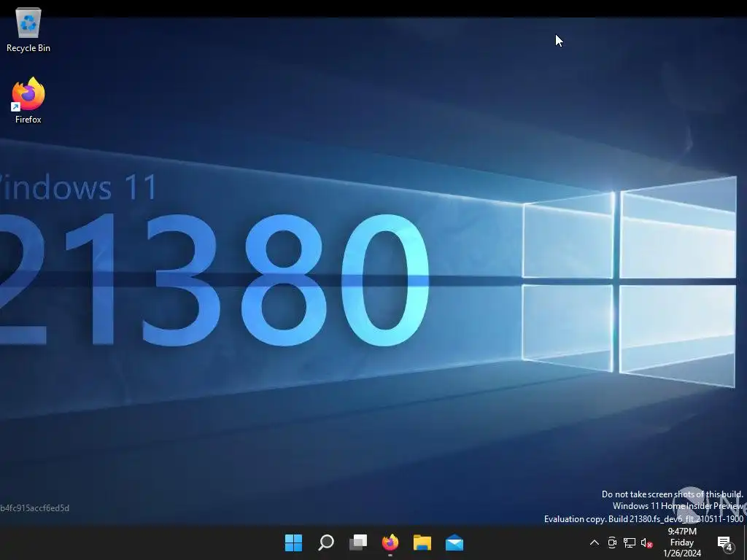
Task: Open the notification center with 4 alerts
Action: tap(724, 542)
